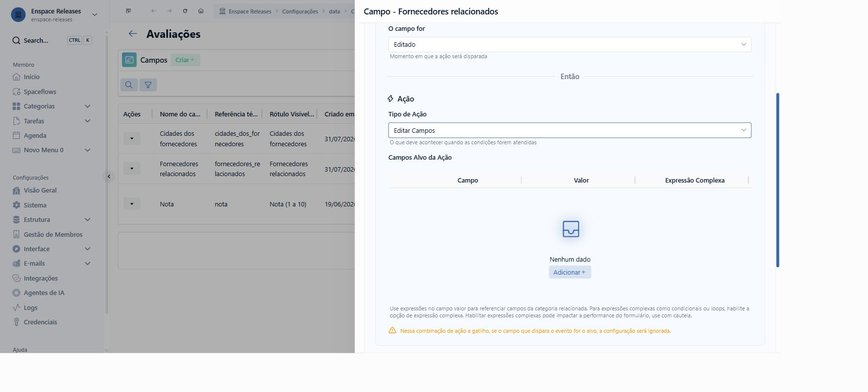Click the sidebar toggle icon in toolbar
The height and width of the screenshot is (392, 868).
[128, 11]
